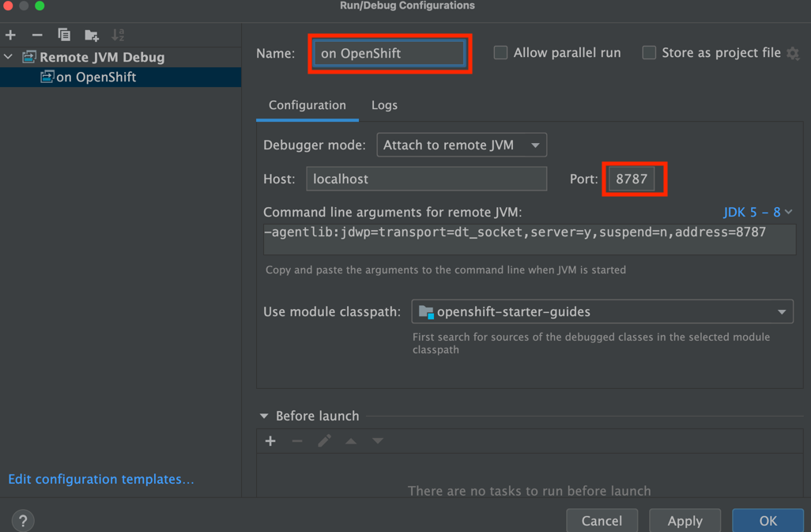Select the Configuration tab
Viewport: 811px width, 532px height.
(307, 105)
